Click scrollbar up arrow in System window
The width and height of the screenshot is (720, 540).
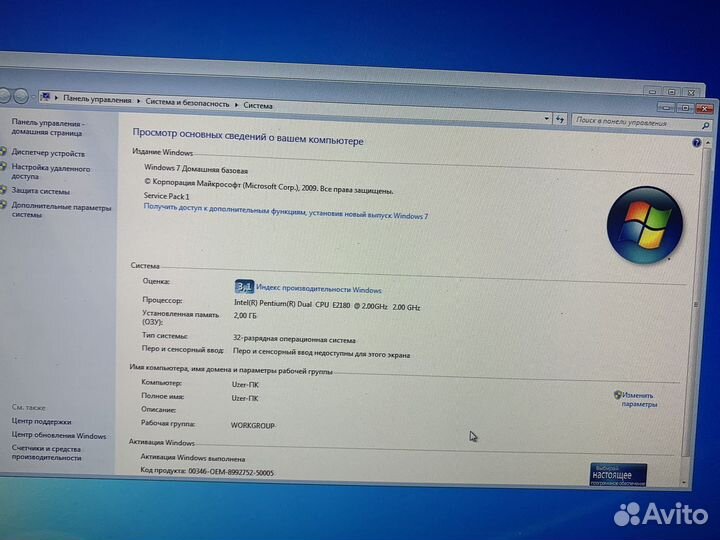(708, 143)
